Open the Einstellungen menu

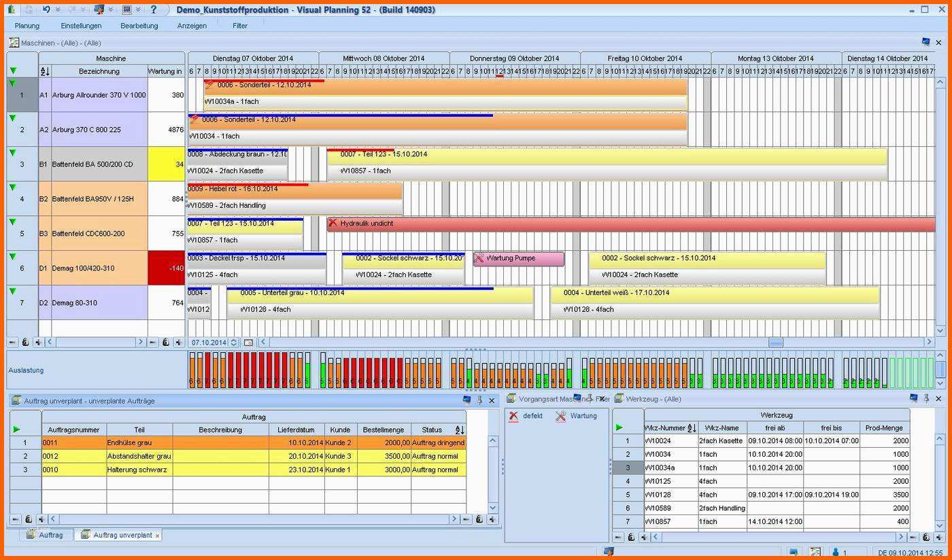pos(81,26)
